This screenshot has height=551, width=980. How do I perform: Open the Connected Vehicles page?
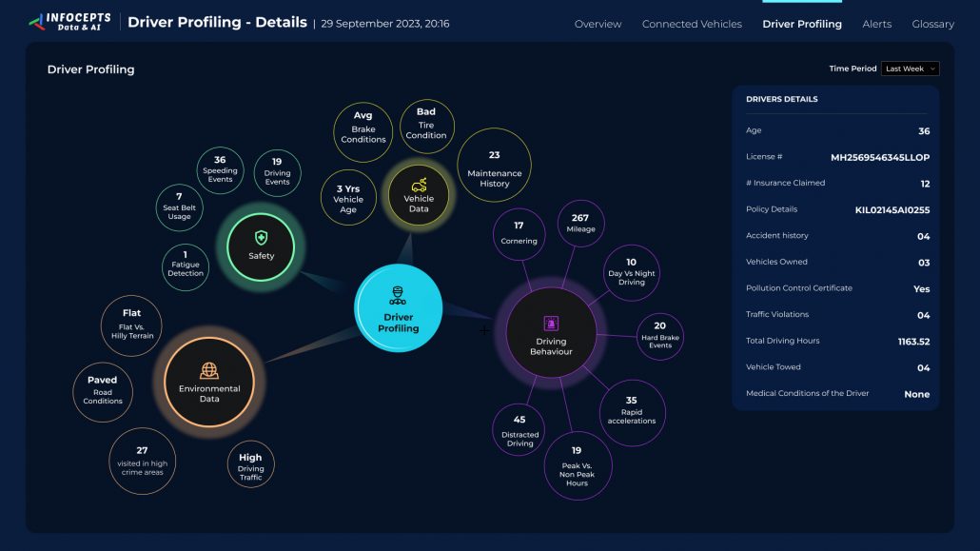point(692,24)
